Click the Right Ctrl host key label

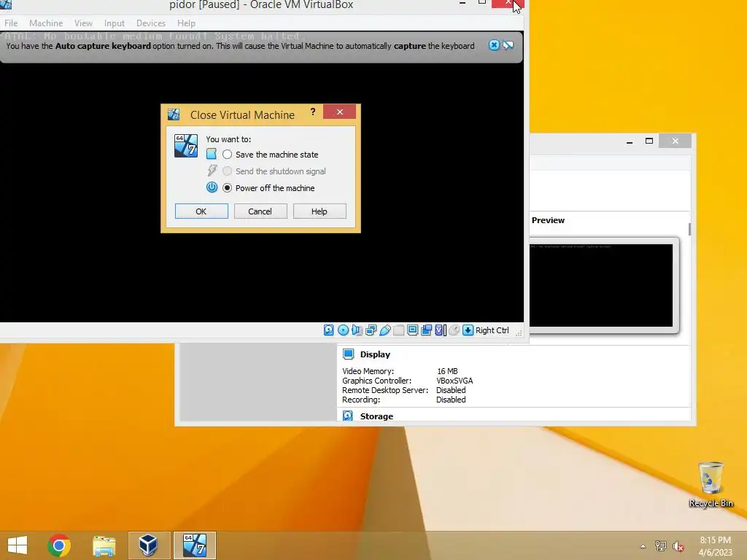tap(492, 330)
